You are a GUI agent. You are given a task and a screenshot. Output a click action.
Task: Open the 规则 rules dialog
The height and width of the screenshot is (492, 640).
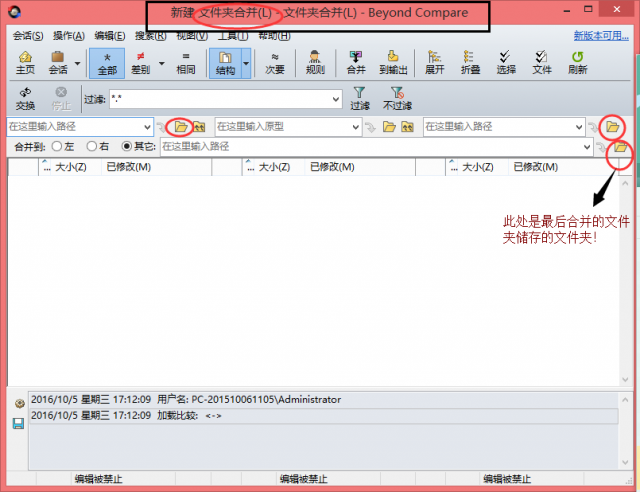315,63
